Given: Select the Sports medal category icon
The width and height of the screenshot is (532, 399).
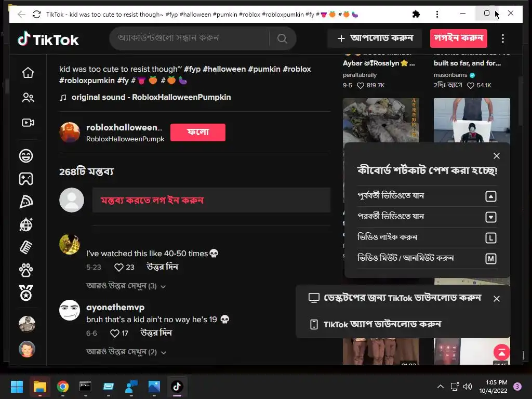Looking at the screenshot, I should [x=26, y=293].
